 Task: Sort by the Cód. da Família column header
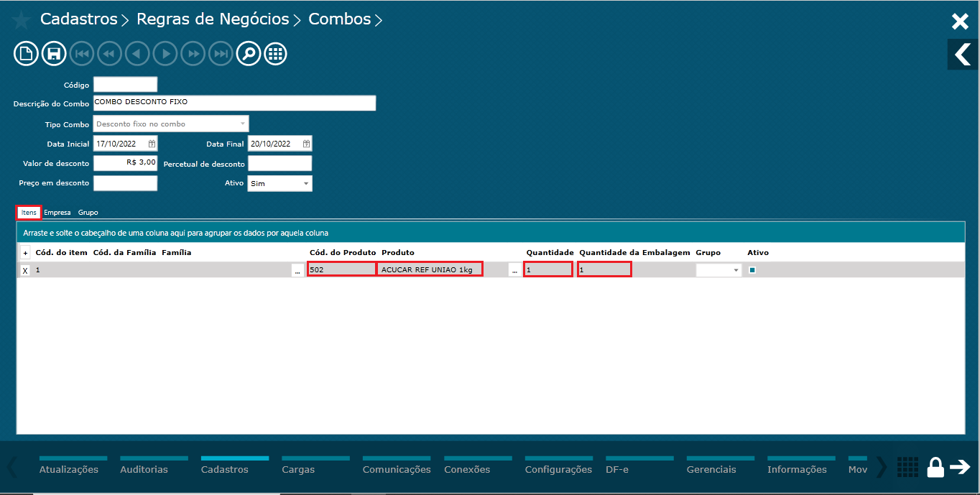tap(124, 253)
